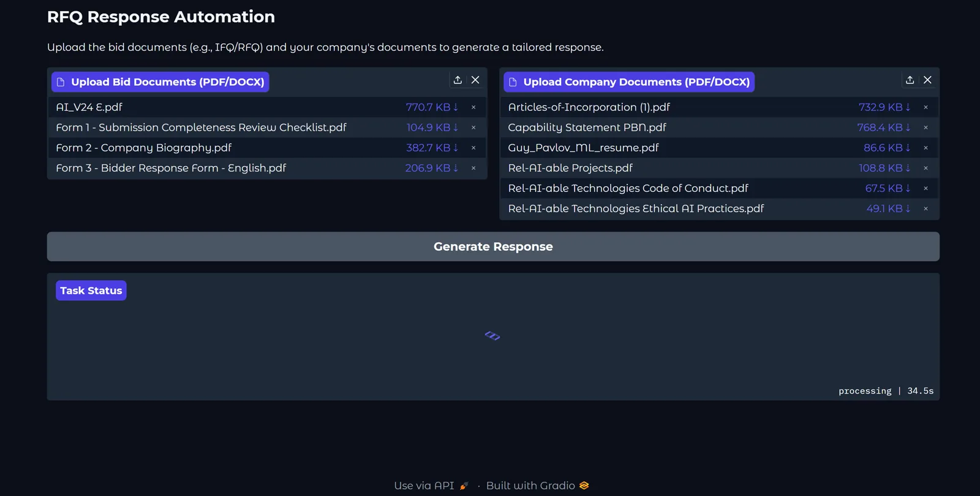Remove Rel-AI-able Technologies Ethical AI Practices.pdf
Screen dimensions: 980x496
pos(925,208)
